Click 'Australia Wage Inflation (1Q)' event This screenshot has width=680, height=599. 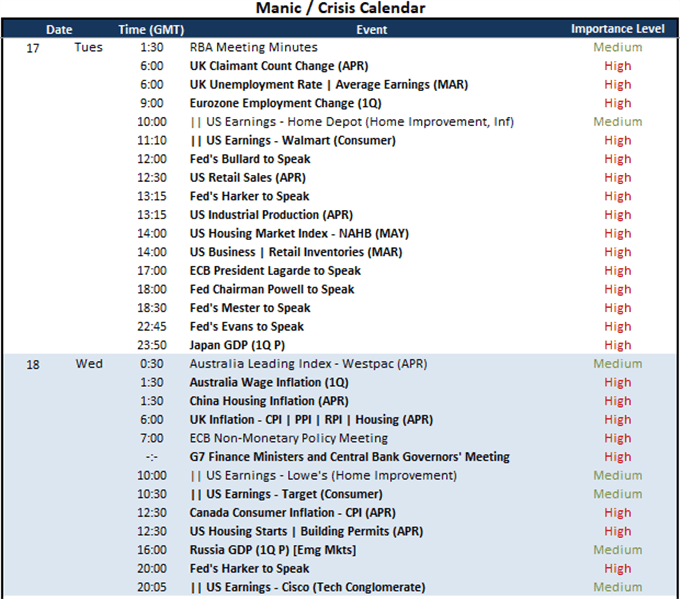pos(269,383)
